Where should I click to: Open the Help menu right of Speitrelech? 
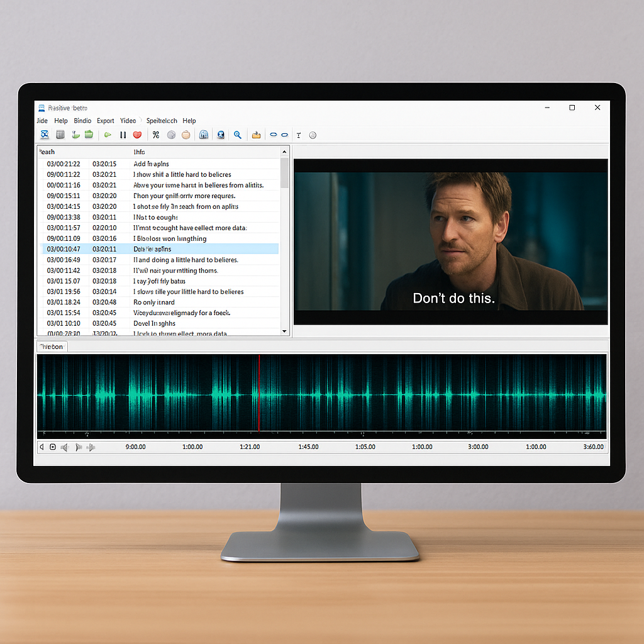189,121
